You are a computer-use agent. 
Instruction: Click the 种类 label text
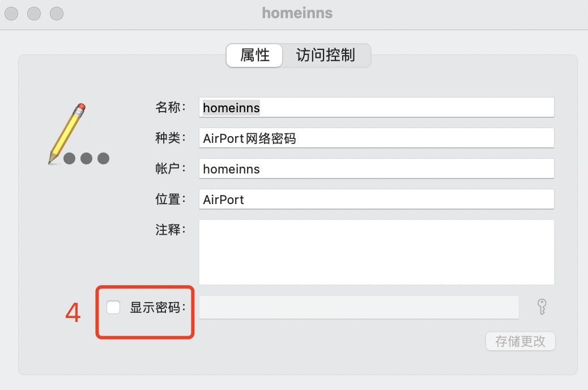tap(170, 138)
